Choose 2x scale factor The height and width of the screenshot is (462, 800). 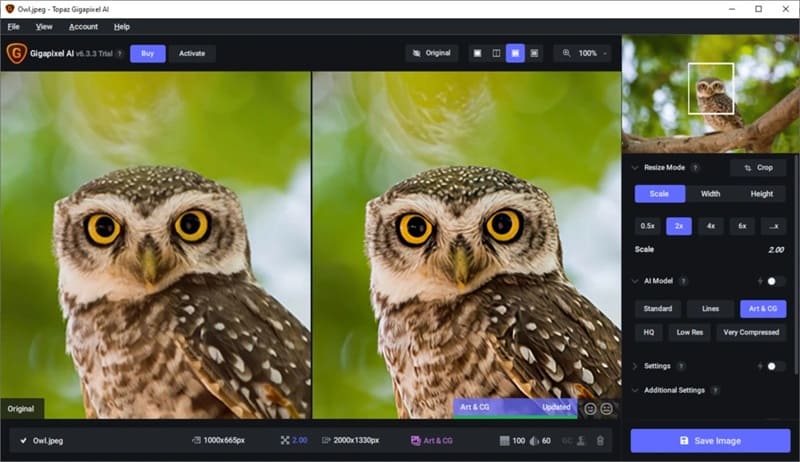[x=679, y=226]
